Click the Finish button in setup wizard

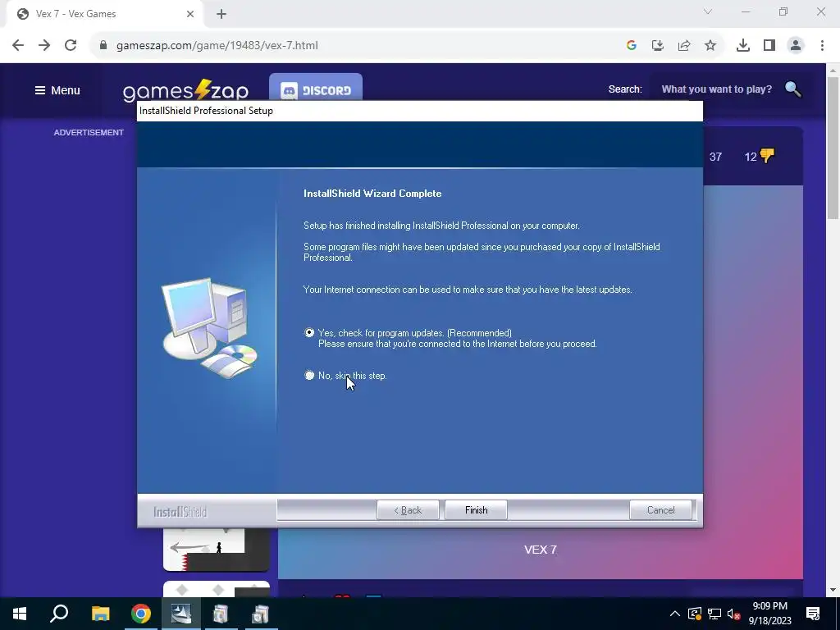click(477, 510)
